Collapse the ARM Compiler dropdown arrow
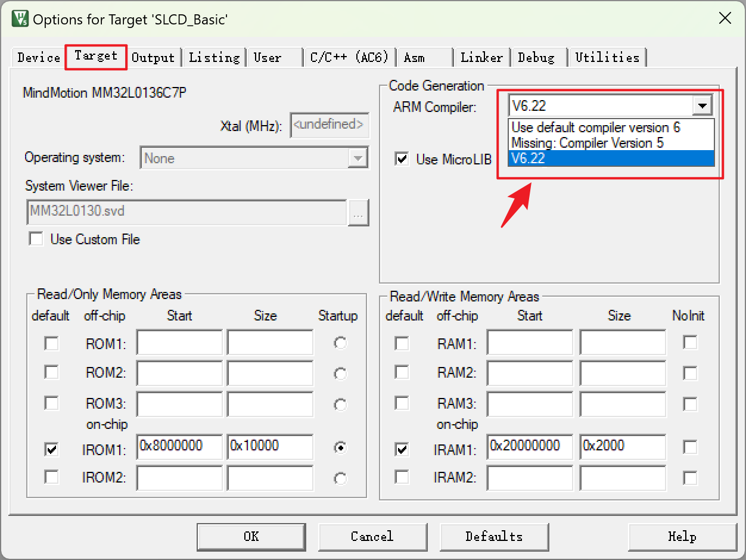Screen dimensions: 746x560 pyautogui.click(x=703, y=107)
